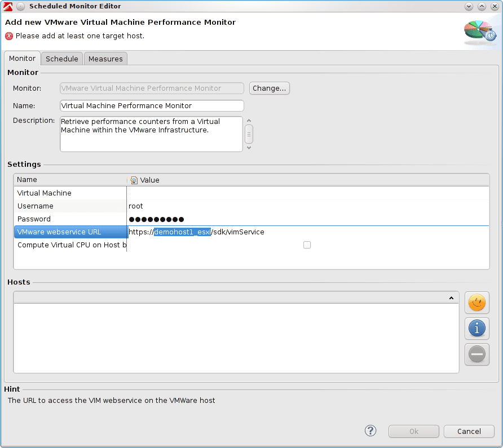Click the VMware webservice URL value field

click(308, 232)
